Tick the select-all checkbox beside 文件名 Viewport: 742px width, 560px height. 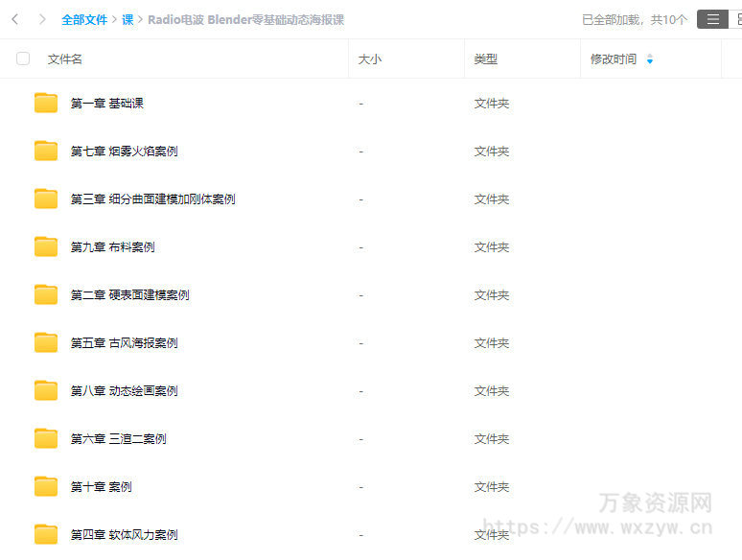[x=23, y=58]
